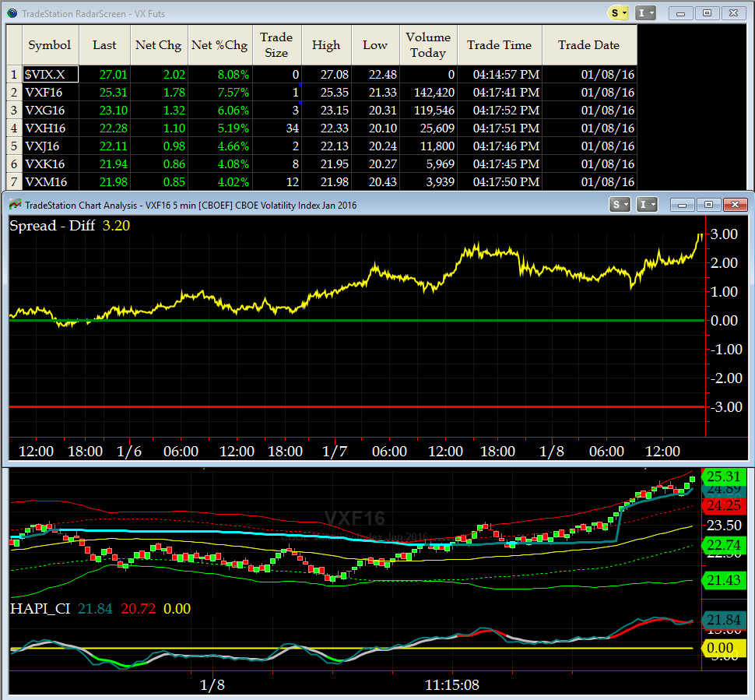Click the 8.08% net percent change cell
The height and width of the screenshot is (700, 755).
pyautogui.click(x=219, y=74)
